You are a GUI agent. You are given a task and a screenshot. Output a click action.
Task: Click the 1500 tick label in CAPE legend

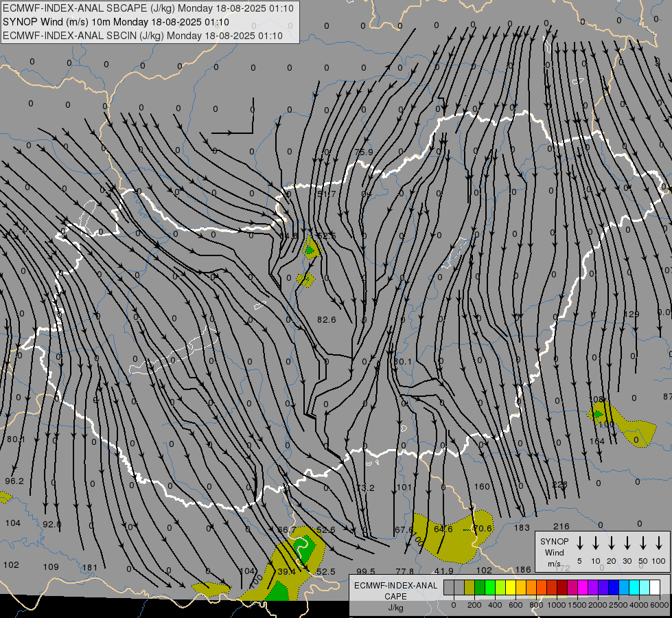coord(577,605)
